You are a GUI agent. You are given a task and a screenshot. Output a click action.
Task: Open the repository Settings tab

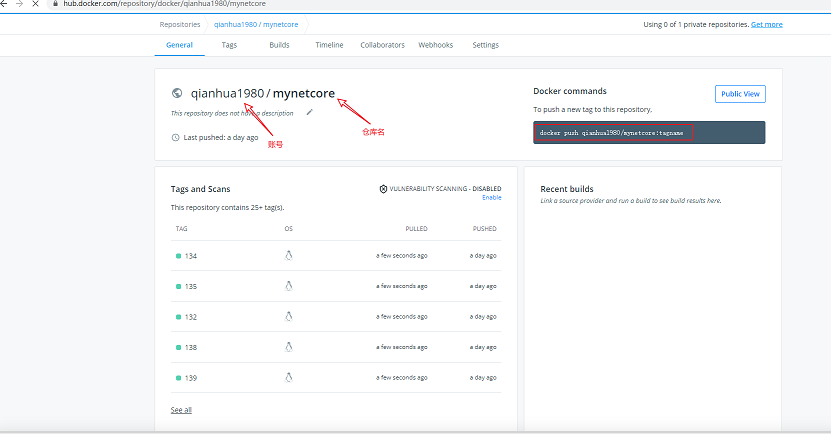pos(485,45)
